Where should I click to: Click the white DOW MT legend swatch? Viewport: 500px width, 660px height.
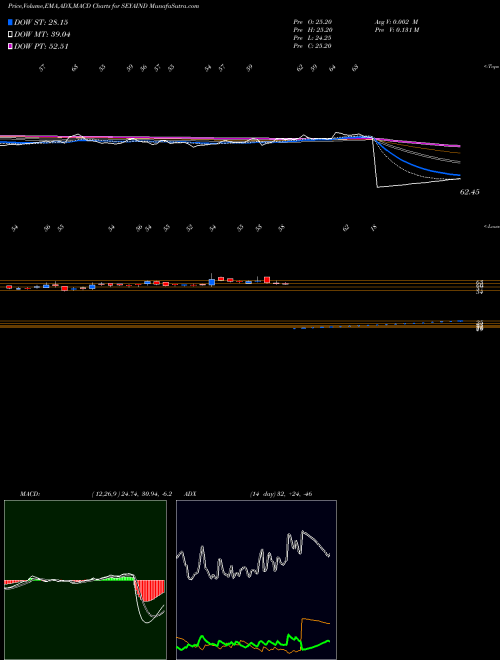[x=10, y=35]
